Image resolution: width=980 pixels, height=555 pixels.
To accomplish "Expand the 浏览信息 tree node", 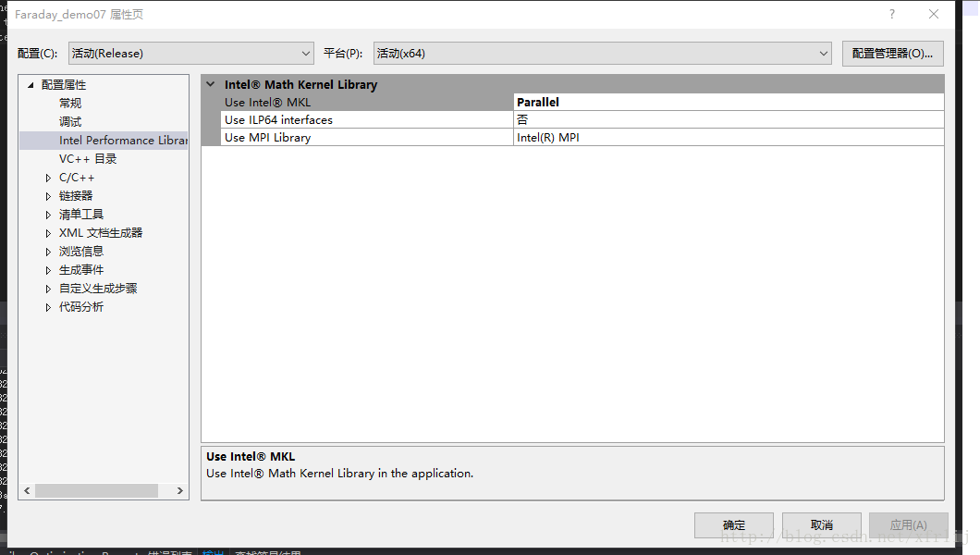I will coord(48,252).
